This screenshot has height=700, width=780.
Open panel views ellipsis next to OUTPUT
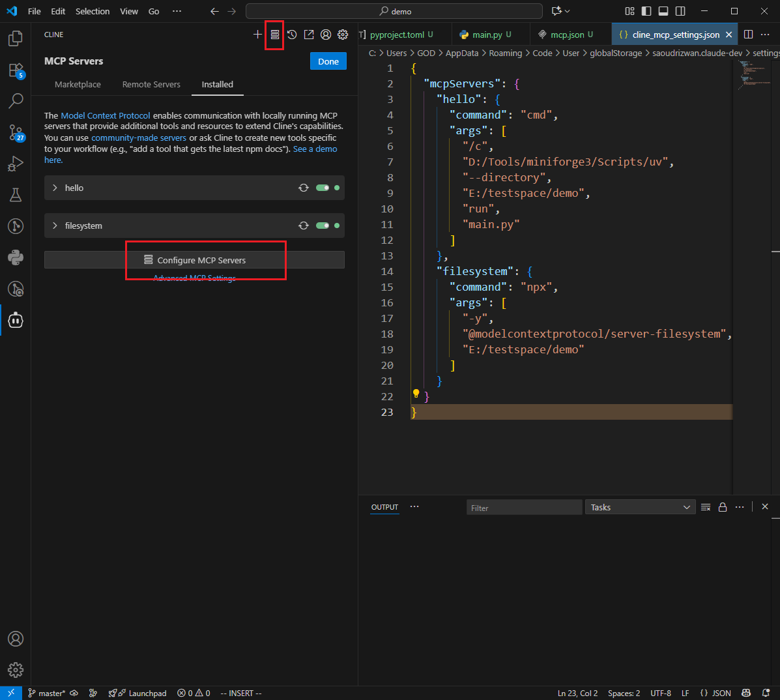point(414,506)
